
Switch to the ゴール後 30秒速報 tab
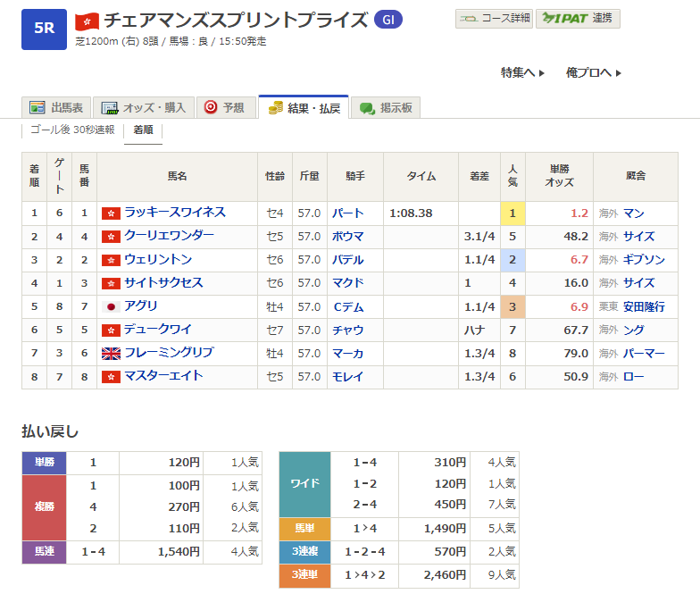(71, 130)
